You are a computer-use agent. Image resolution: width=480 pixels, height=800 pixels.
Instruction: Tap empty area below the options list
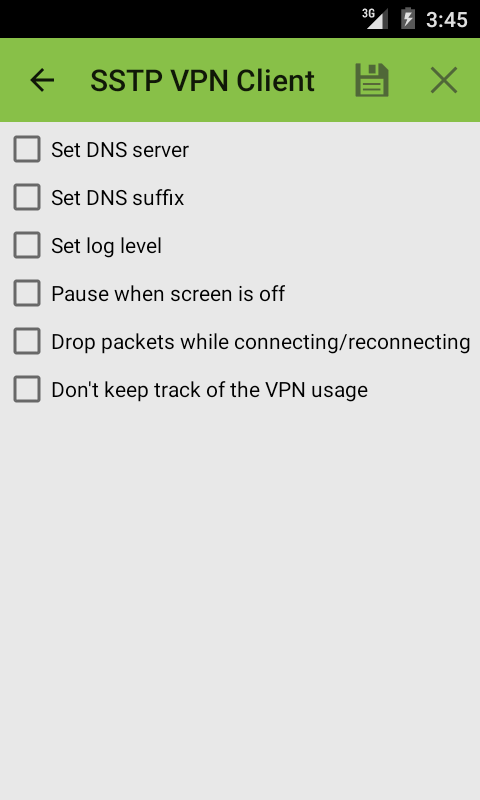[x=240, y=602]
